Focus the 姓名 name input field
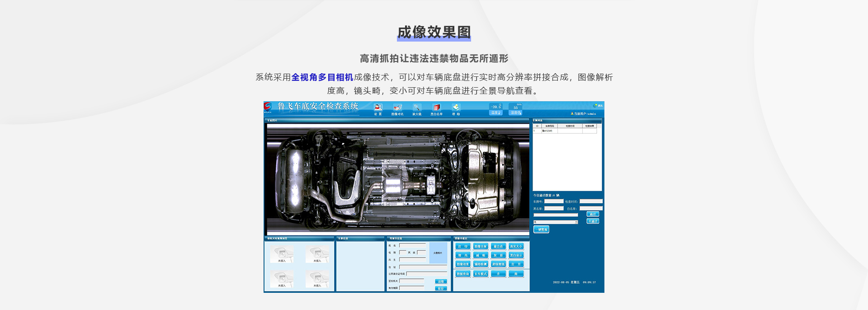868x310 pixels. pyautogui.click(x=412, y=245)
